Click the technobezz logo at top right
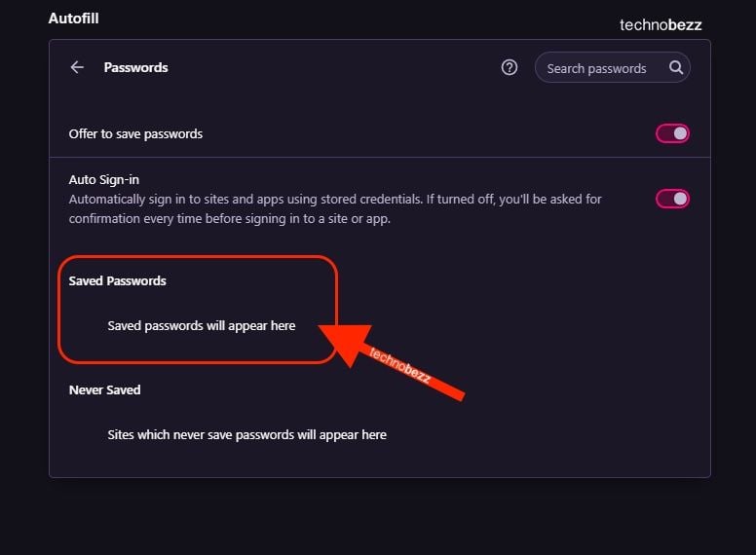This screenshot has width=756, height=555. point(661,24)
